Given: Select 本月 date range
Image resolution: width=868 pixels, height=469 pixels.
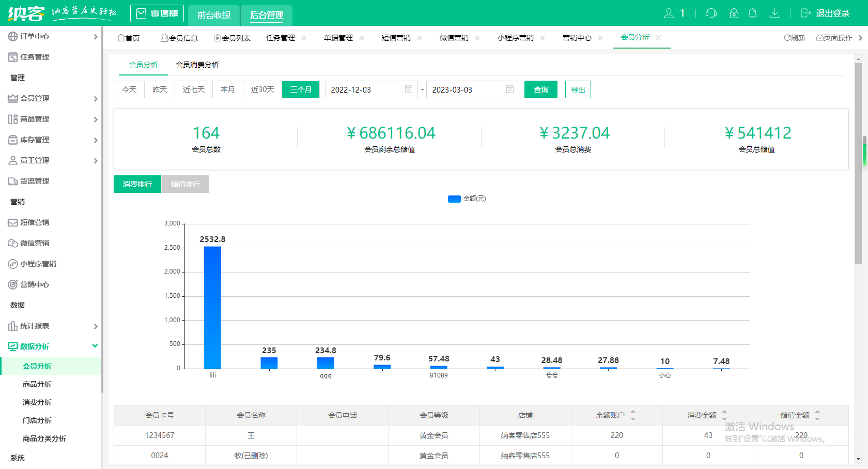Looking at the screenshot, I should click(x=228, y=89).
